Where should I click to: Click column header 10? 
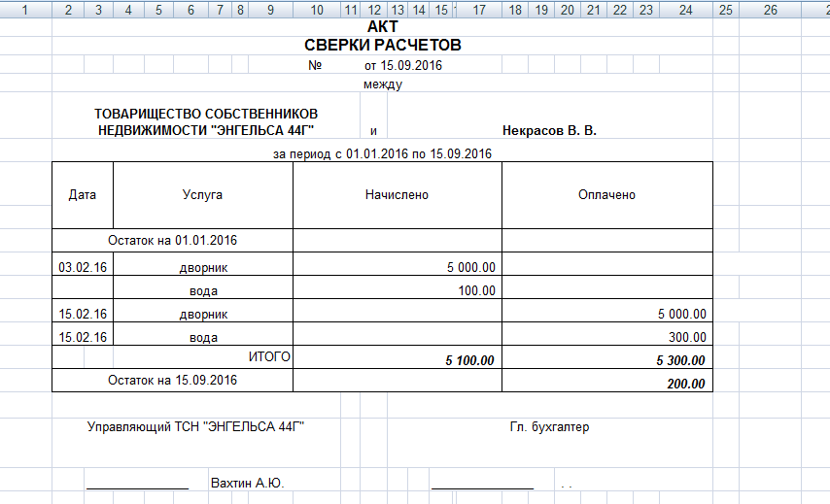point(316,11)
